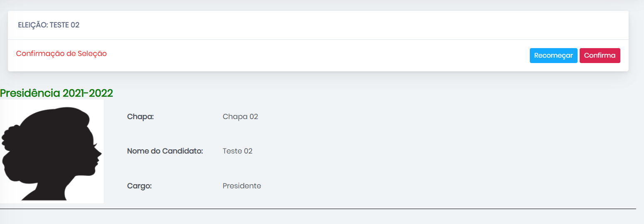Image resolution: width=644 pixels, height=224 pixels.
Task: Select the Presidência 2021-2022 heading
Action: (x=56, y=93)
